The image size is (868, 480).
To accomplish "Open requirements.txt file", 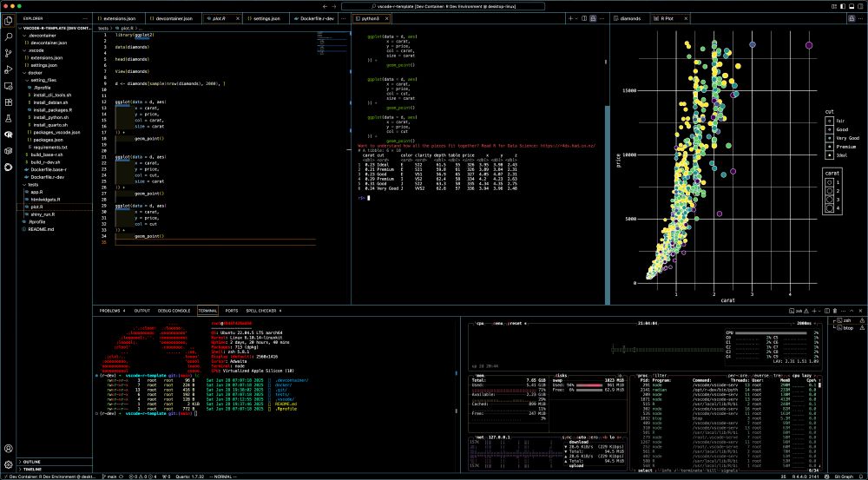I will pyautogui.click(x=56, y=148).
